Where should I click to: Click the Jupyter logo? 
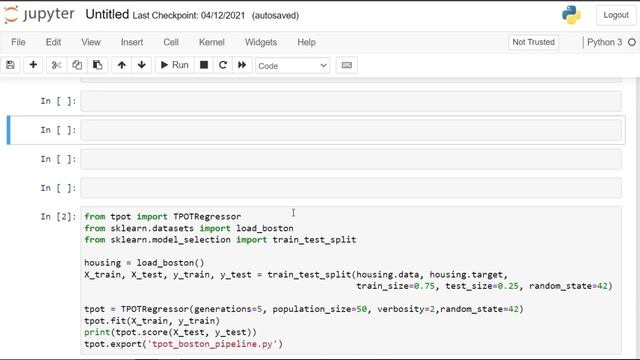point(39,15)
